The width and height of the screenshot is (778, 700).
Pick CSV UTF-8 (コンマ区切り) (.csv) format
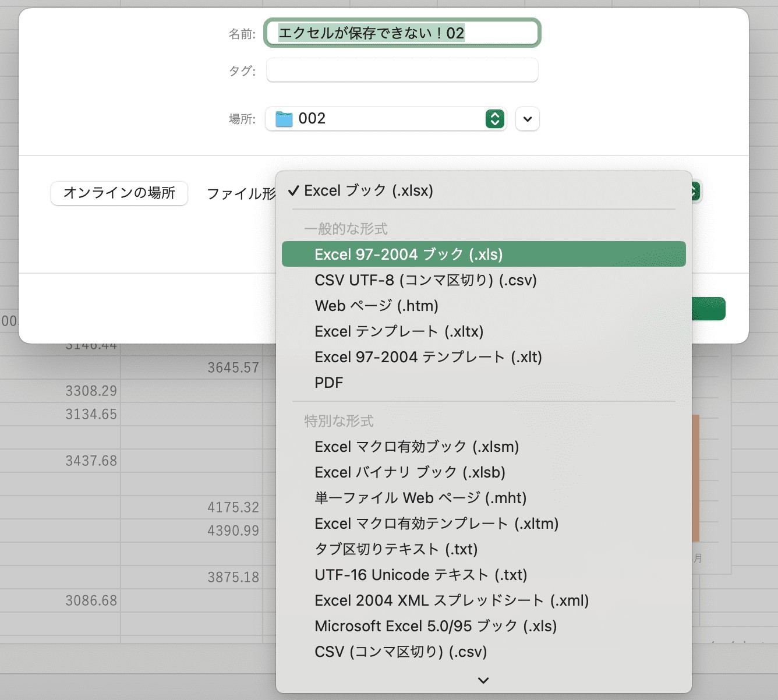483,280
